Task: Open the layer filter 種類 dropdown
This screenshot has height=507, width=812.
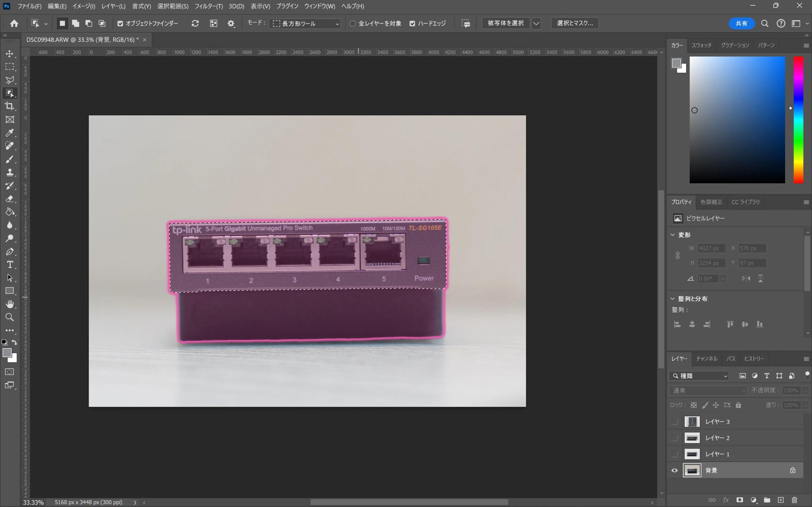Action: coord(699,376)
